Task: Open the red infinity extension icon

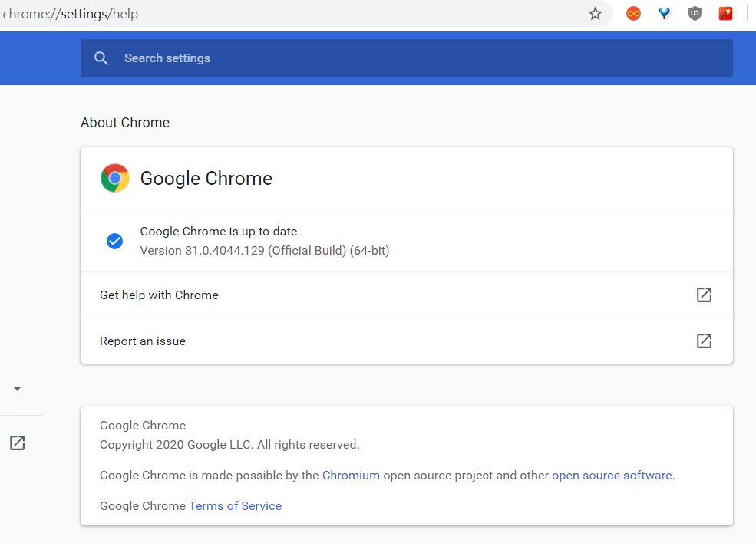Action: 633,14
